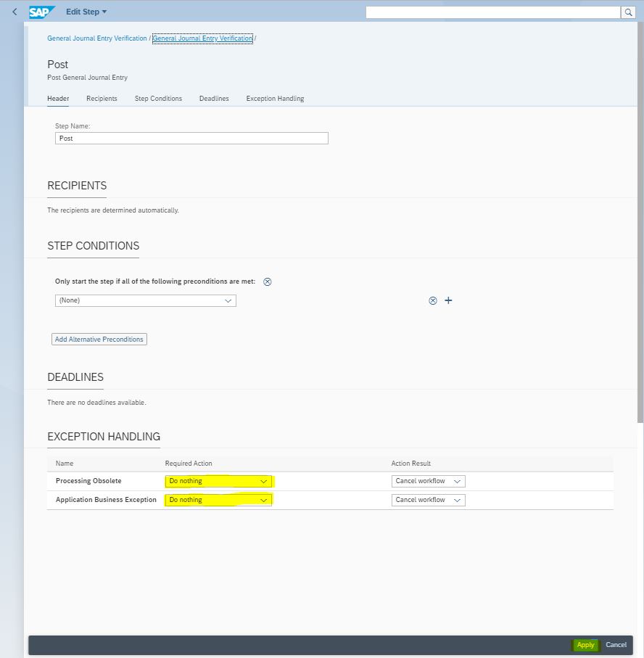Image resolution: width=644 pixels, height=658 pixels.
Task: Switch to the Recipients tab
Action: tap(102, 99)
